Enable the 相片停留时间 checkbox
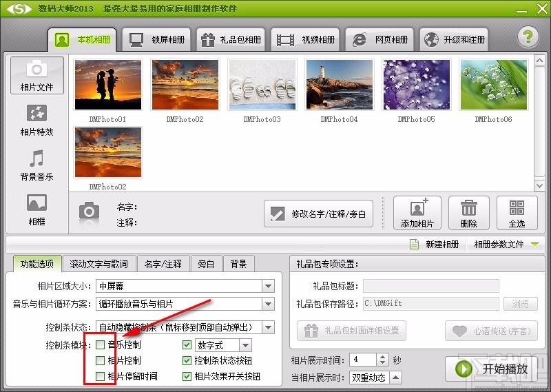This screenshot has height=392, width=551. pyautogui.click(x=100, y=376)
